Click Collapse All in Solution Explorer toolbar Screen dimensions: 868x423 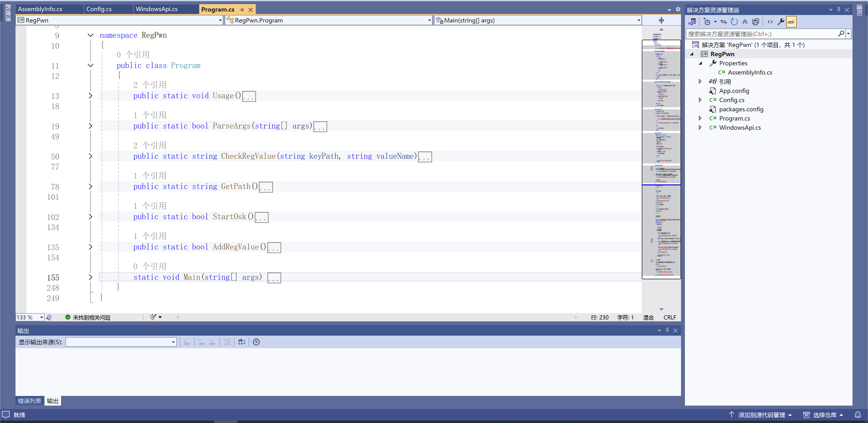pyautogui.click(x=745, y=22)
